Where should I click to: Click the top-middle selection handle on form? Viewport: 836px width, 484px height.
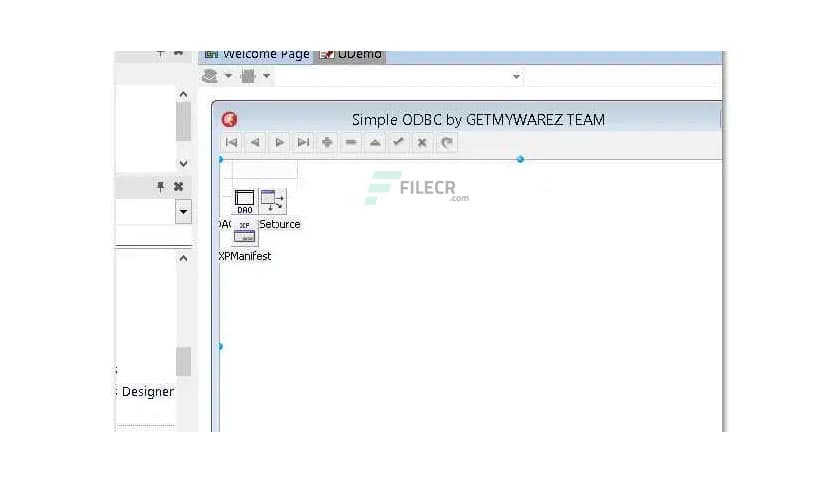tap(520, 159)
